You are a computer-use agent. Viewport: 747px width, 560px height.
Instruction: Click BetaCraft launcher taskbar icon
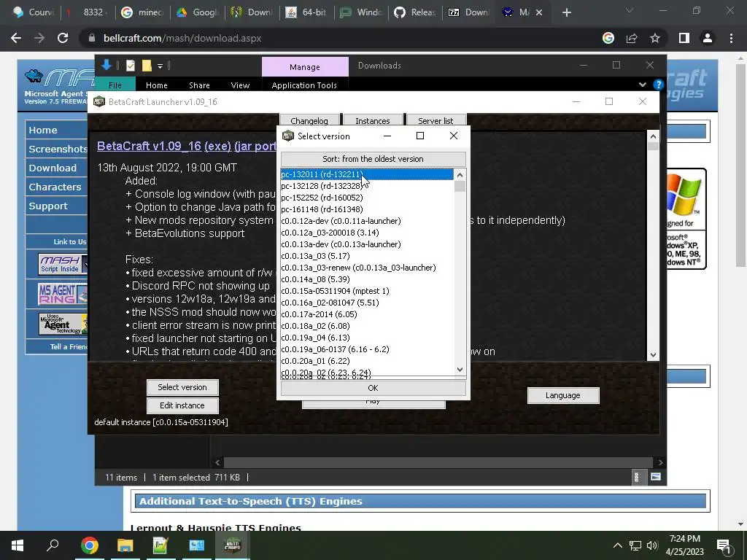coord(233,545)
